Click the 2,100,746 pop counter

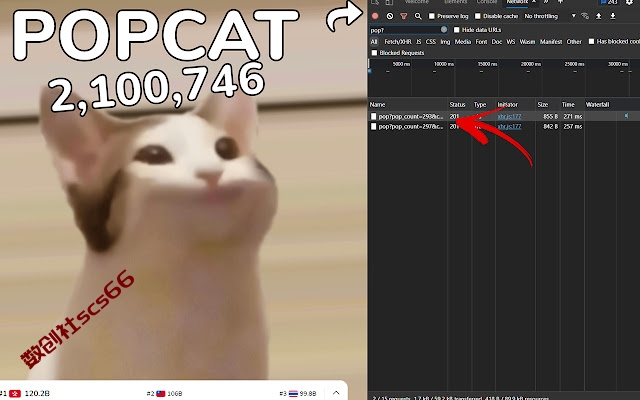coord(157,88)
